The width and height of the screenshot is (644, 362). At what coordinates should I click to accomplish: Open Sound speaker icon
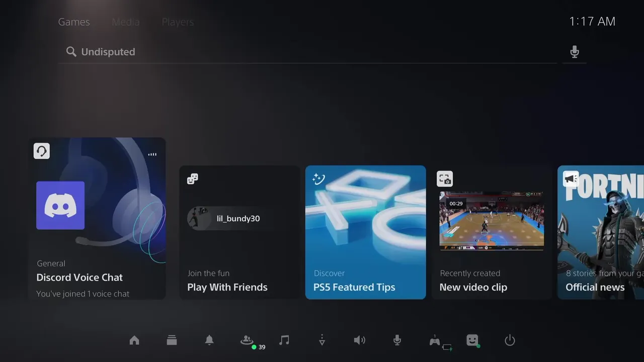pyautogui.click(x=359, y=340)
